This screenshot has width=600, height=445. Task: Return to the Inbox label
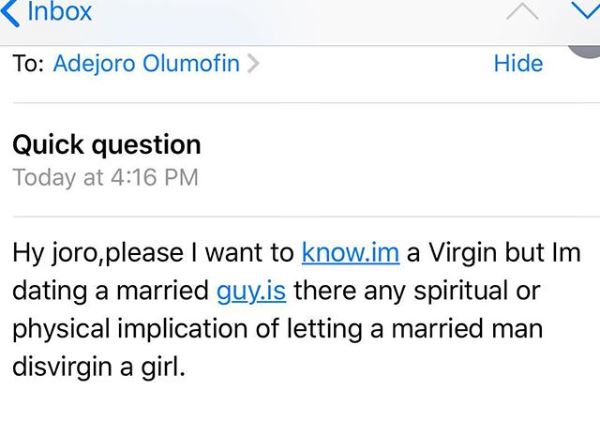pos(59,12)
